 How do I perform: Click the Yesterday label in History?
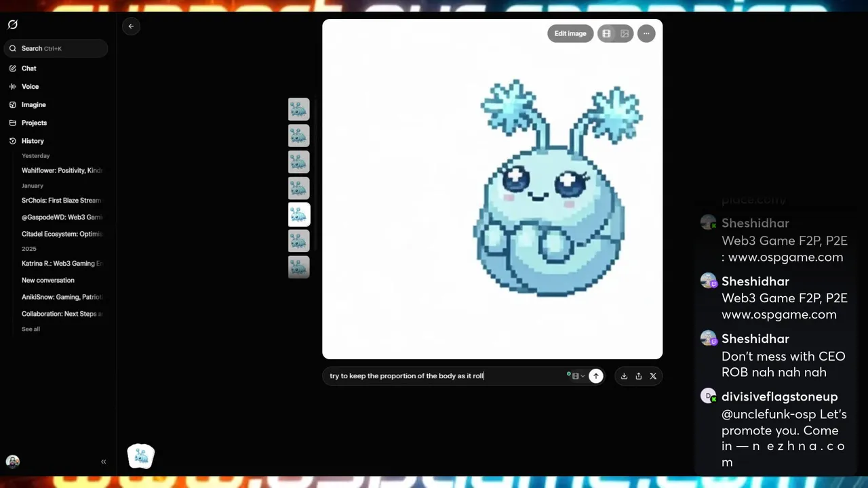coord(35,156)
